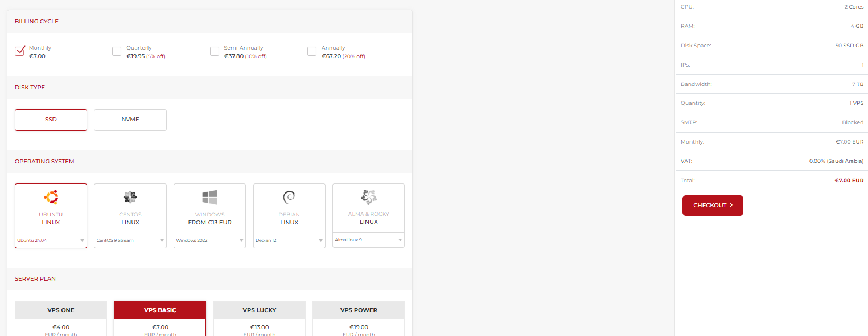Click the Semi-Annually €37.80 price text
The image size is (868, 336).
(234, 56)
